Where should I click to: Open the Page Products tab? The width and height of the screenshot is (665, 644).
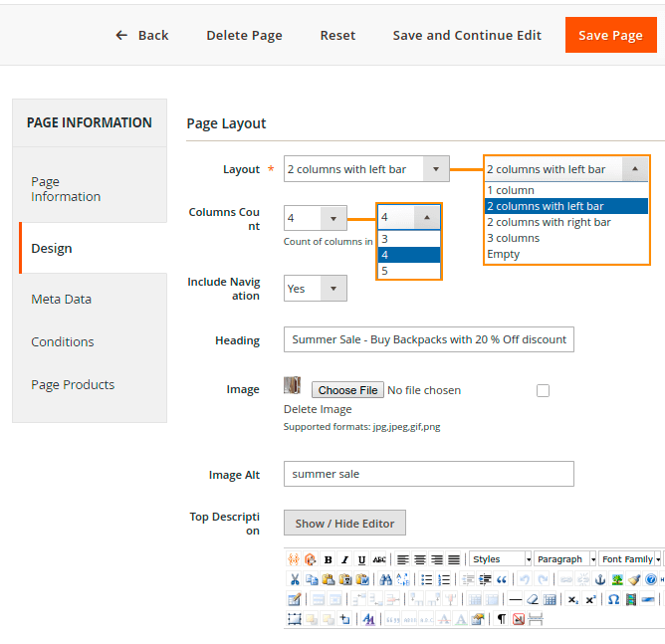(73, 384)
